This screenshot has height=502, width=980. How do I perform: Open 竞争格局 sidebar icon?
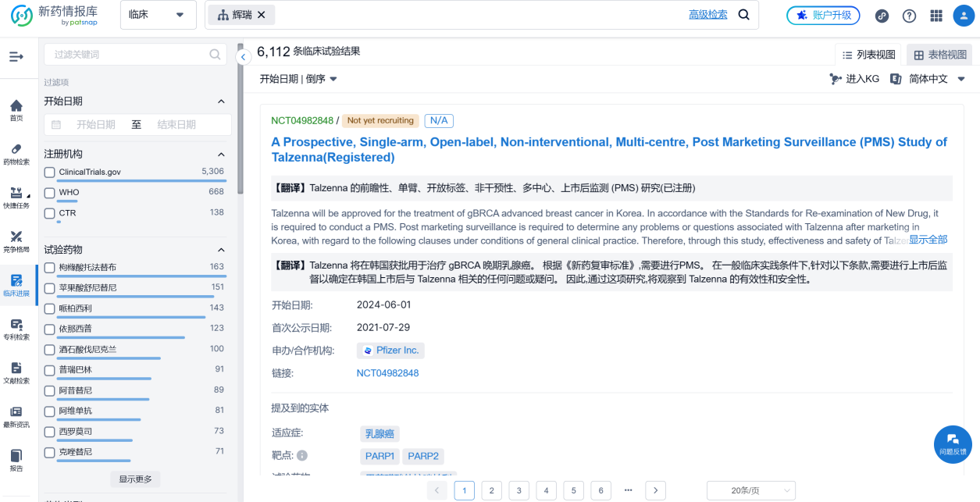(16, 242)
